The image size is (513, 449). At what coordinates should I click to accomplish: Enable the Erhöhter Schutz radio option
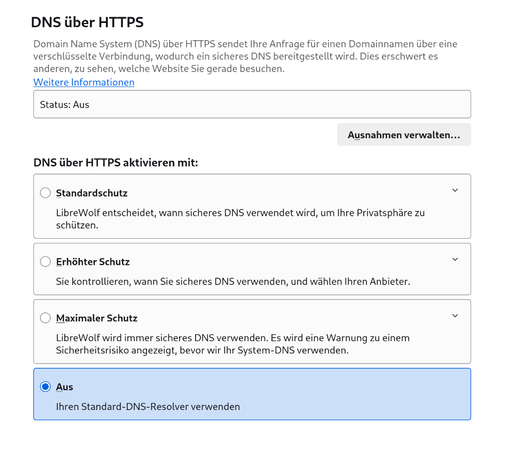pos(45,261)
